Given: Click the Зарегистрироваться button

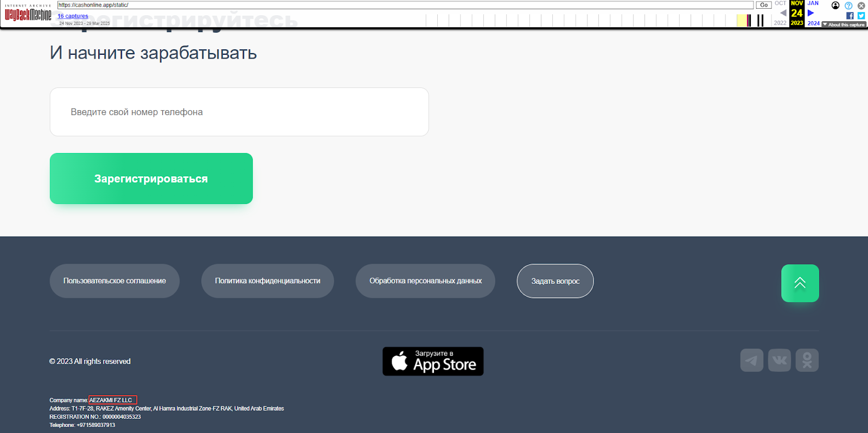Looking at the screenshot, I should coord(151,179).
